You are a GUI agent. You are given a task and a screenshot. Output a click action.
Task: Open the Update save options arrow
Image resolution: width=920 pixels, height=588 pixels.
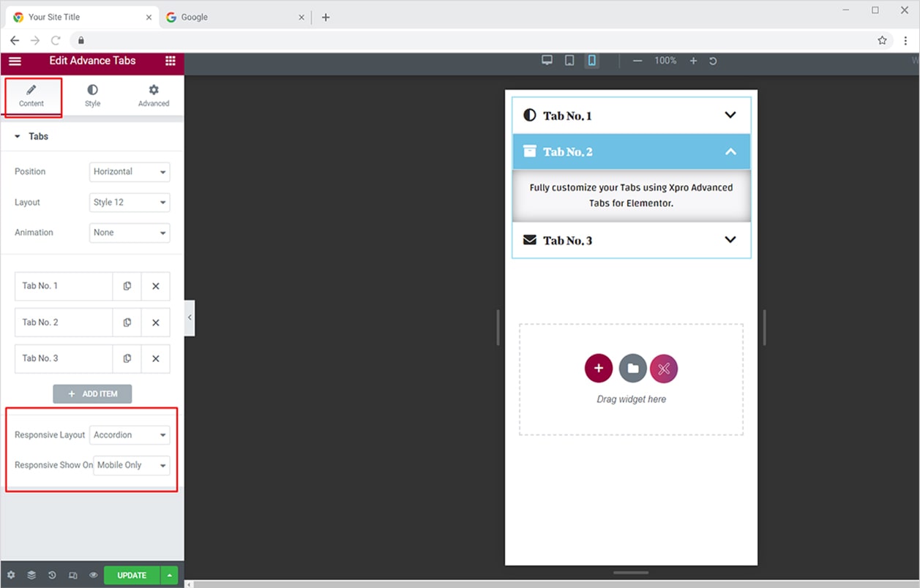169,576
